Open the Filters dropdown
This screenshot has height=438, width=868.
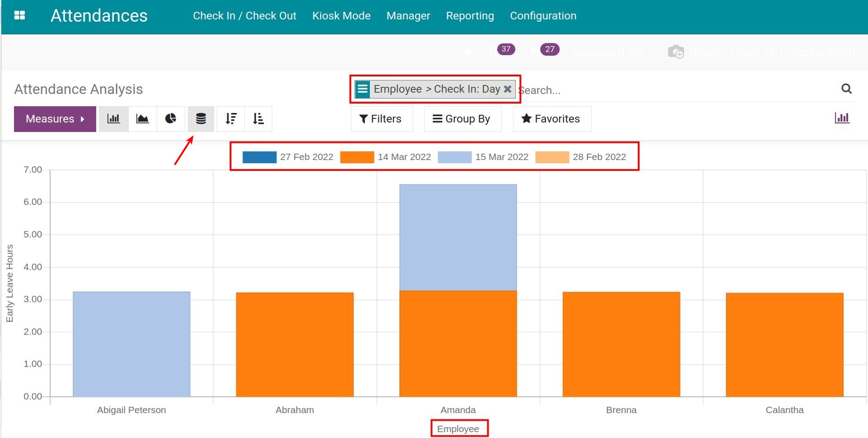coord(381,119)
